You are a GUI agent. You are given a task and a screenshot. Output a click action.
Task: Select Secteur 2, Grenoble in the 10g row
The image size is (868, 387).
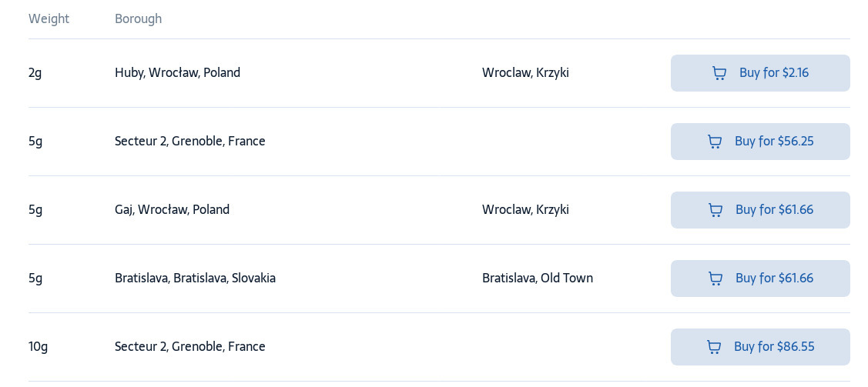pyautogui.click(x=190, y=347)
